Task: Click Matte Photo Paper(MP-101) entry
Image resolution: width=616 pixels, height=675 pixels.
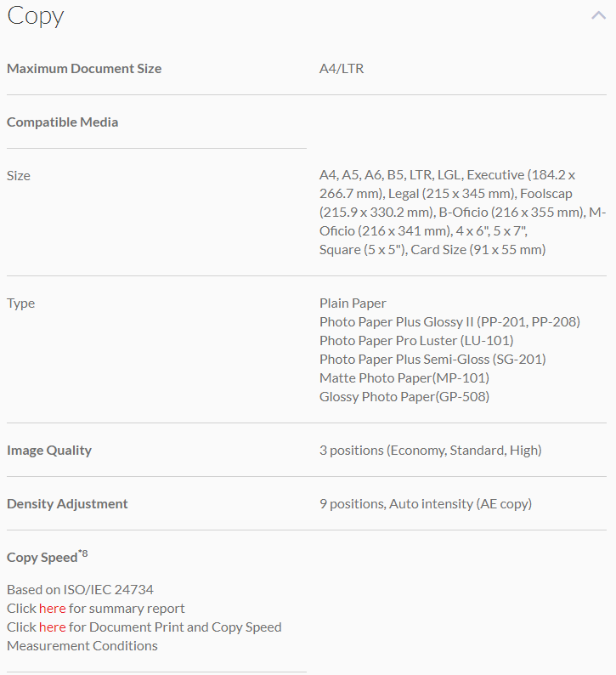Action: [x=404, y=377]
